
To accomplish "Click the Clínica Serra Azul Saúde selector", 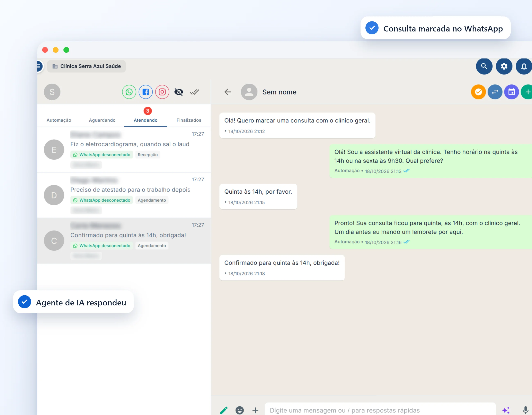I will (87, 66).
